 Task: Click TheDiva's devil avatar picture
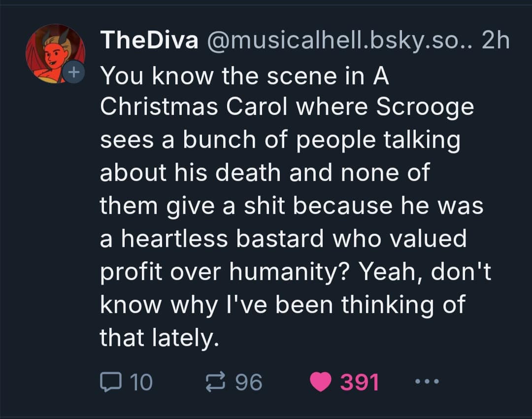[54, 51]
